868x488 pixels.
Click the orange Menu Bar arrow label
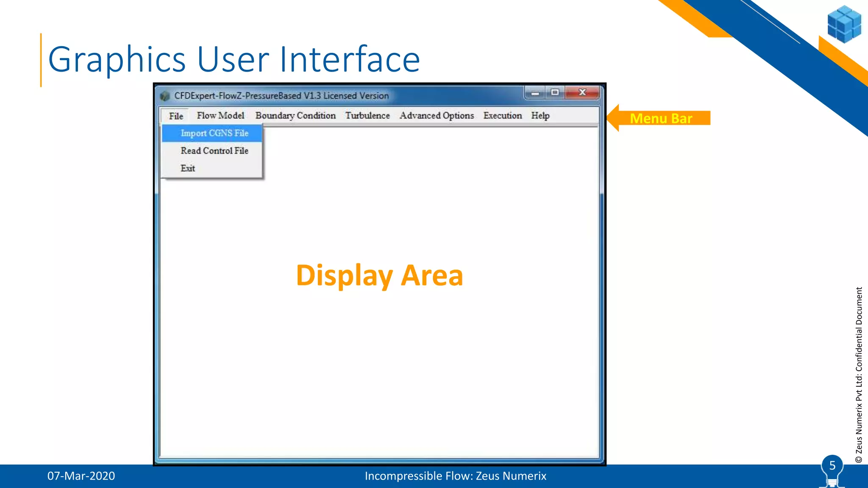click(660, 118)
